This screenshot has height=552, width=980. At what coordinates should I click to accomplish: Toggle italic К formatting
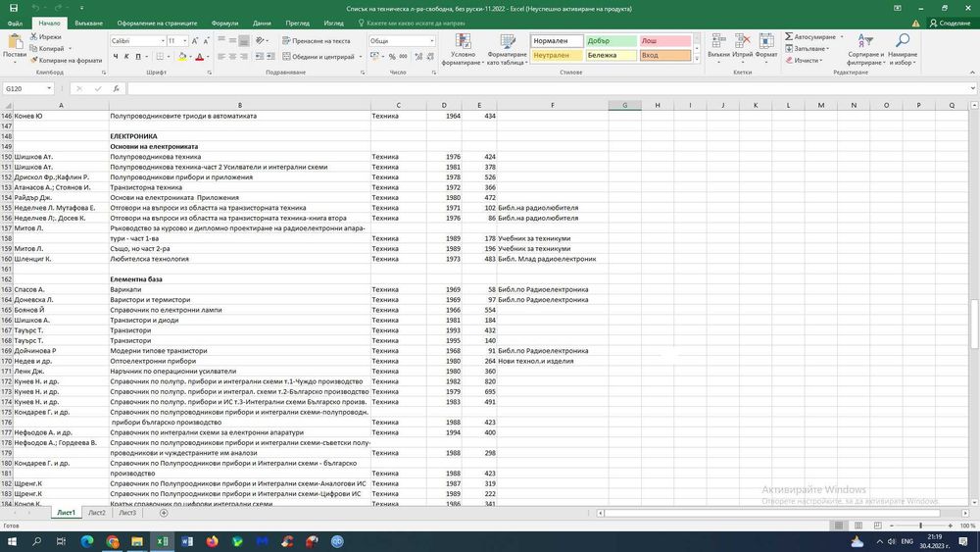coord(126,56)
